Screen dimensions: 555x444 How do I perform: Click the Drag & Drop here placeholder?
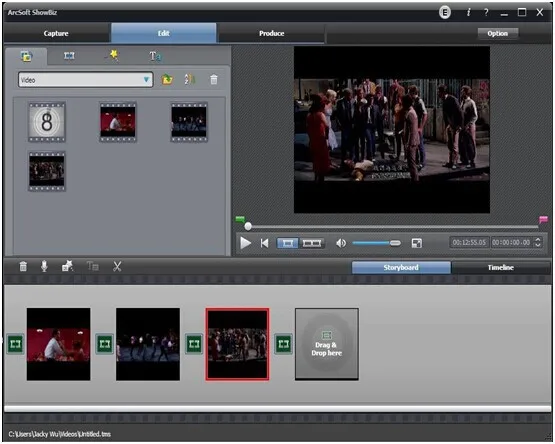coord(327,345)
